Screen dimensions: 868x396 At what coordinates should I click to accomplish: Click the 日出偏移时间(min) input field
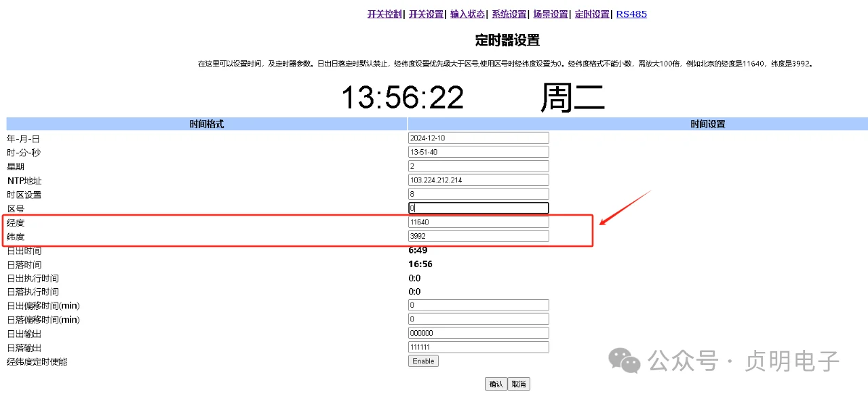(479, 305)
